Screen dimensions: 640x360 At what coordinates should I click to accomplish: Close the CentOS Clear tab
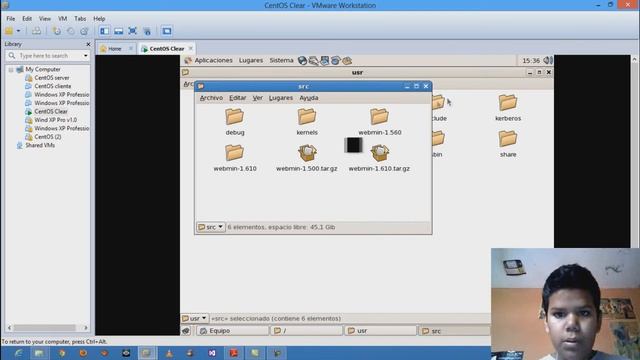click(x=191, y=49)
